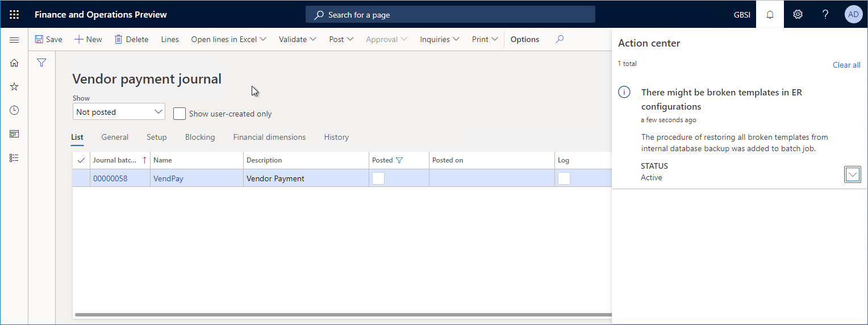Open the help question mark icon
The image size is (868, 325).
click(825, 14)
